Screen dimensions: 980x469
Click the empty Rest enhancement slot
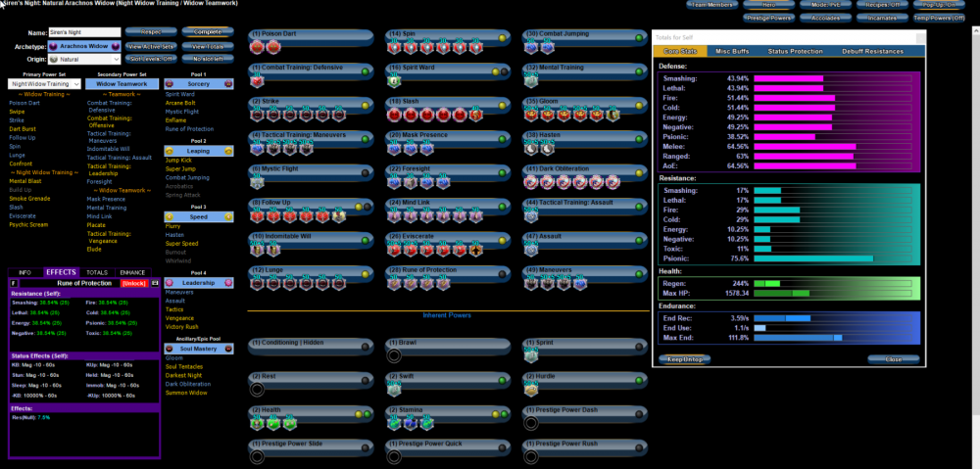tap(258, 389)
